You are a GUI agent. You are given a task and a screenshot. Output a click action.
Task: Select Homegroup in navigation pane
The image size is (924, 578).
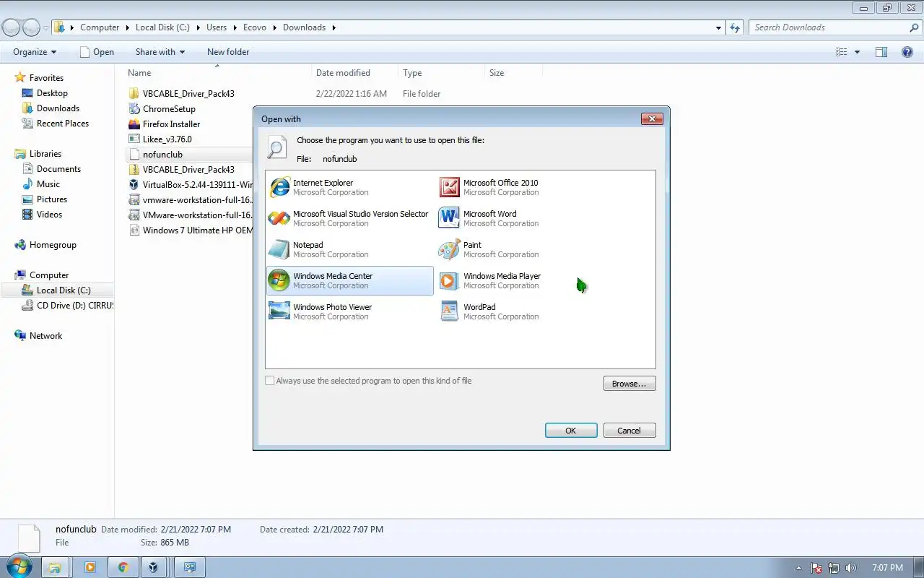tap(53, 245)
